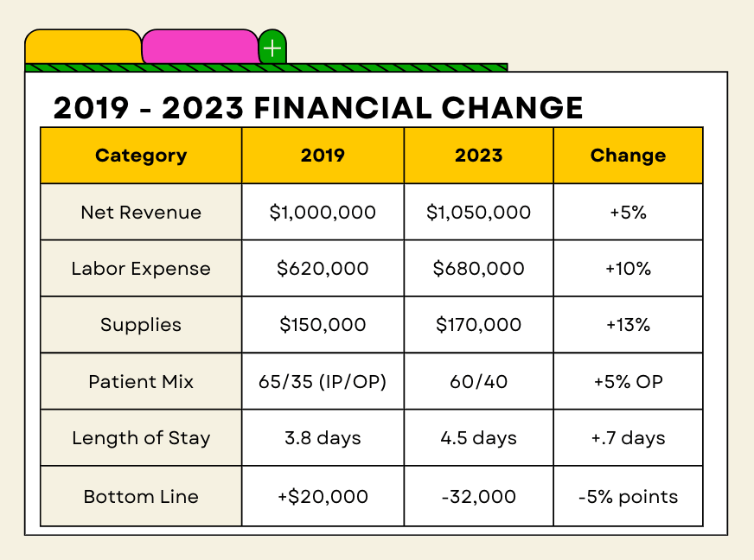Click the Labor Expense row label
This screenshot has height=560, width=754.
click(x=141, y=268)
